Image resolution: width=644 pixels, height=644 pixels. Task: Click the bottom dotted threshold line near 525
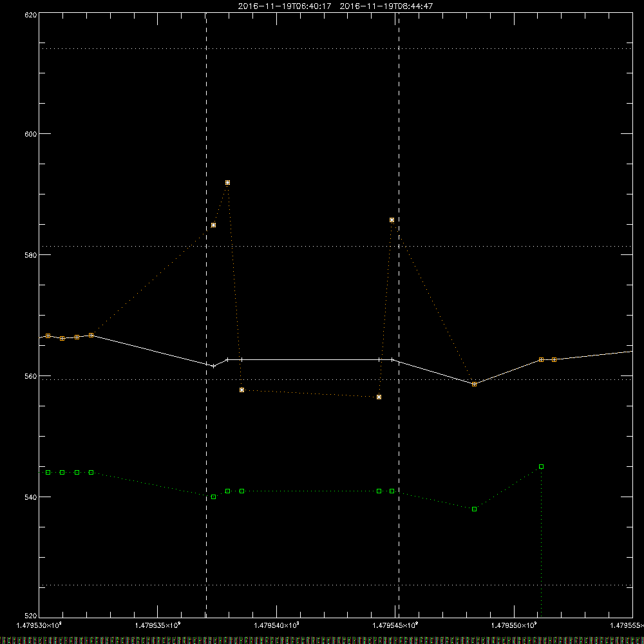336,585
